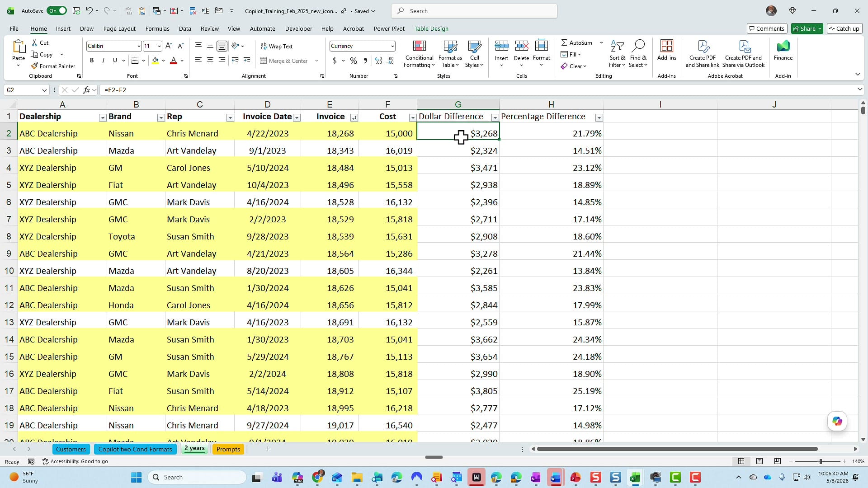The image size is (868, 488).
Task: Toggle align right button
Action: [222, 61]
